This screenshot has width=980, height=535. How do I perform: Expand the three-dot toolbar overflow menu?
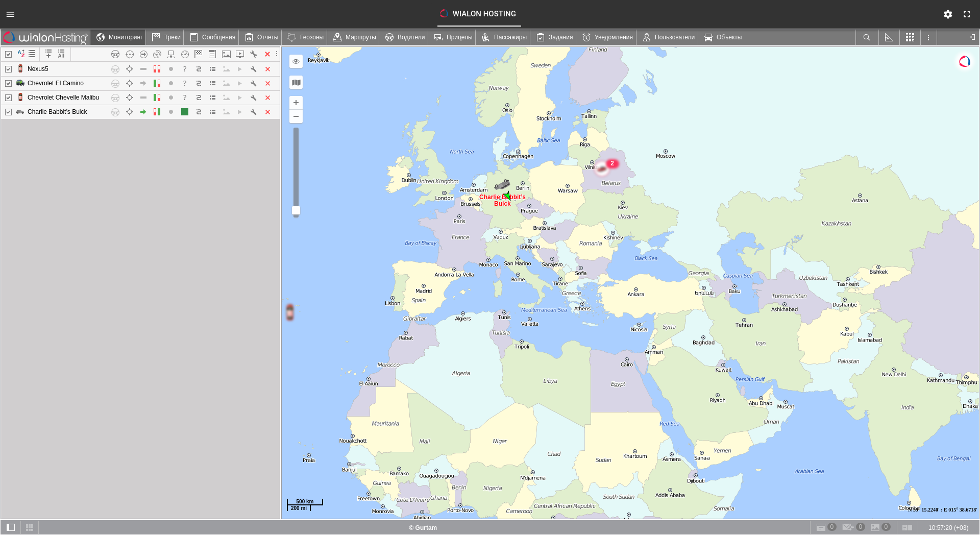click(x=928, y=37)
